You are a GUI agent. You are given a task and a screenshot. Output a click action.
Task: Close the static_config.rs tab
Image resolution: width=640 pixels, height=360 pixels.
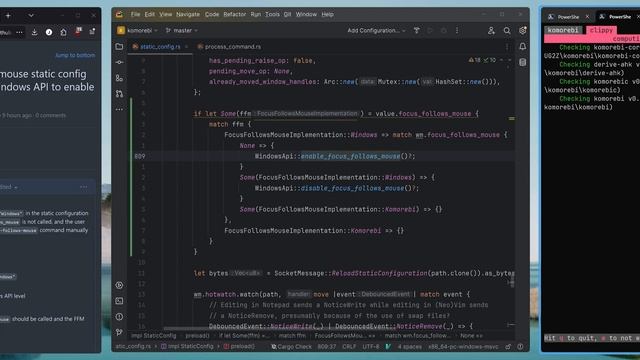(187, 47)
